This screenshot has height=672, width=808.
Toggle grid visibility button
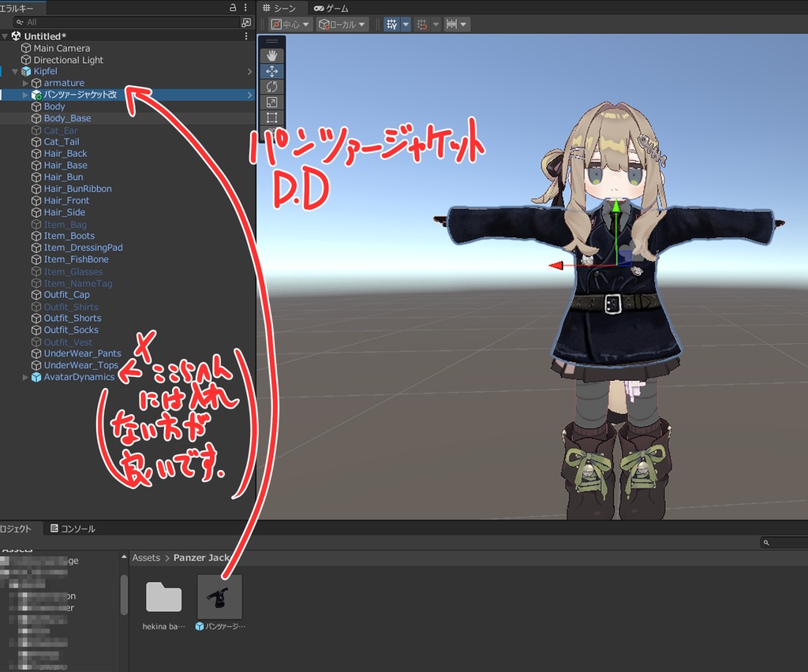[x=391, y=24]
